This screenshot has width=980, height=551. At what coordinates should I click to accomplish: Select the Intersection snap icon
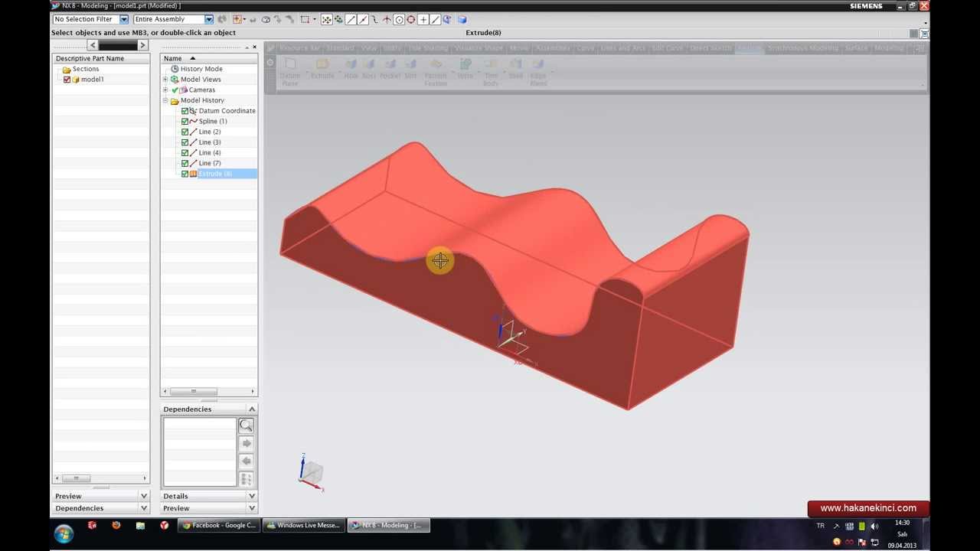pyautogui.click(x=387, y=19)
